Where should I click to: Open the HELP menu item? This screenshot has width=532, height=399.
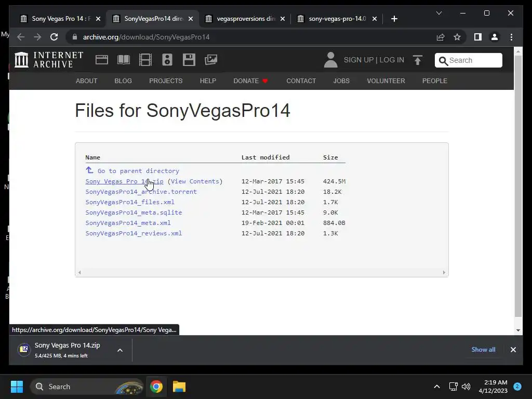pyautogui.click(x=208, y=81)
